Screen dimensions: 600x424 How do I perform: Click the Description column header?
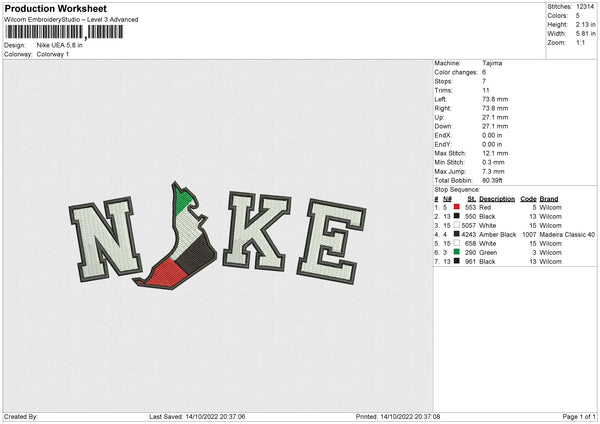(497, 199)
